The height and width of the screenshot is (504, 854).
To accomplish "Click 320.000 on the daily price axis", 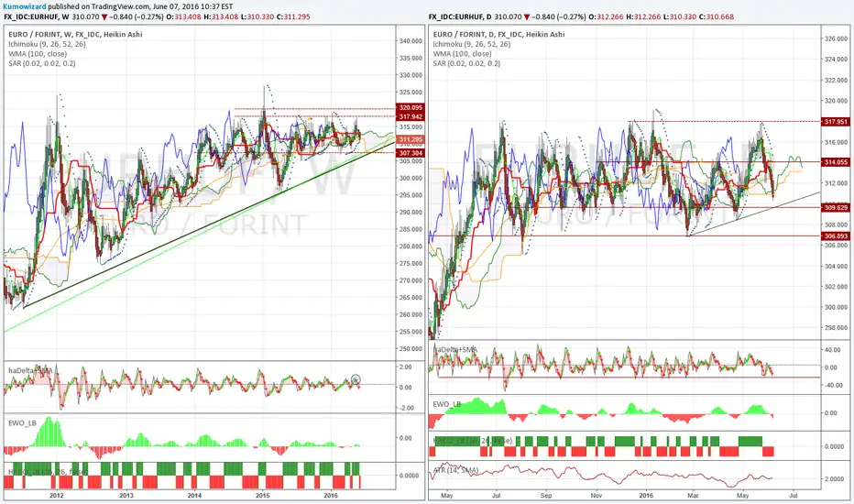I will click(836, 101).
